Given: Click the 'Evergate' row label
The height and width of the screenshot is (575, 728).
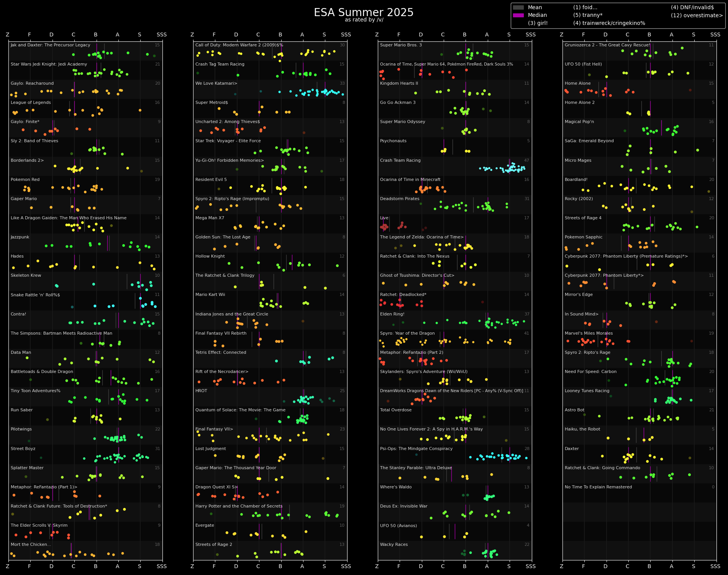Looking at the screenshot, I should click(x=205, y=526).
